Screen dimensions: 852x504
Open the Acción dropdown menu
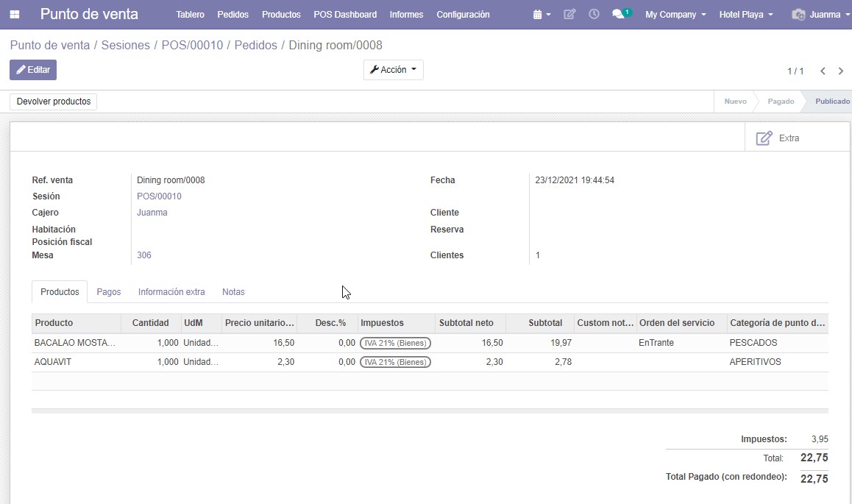(x=394, y=69)
